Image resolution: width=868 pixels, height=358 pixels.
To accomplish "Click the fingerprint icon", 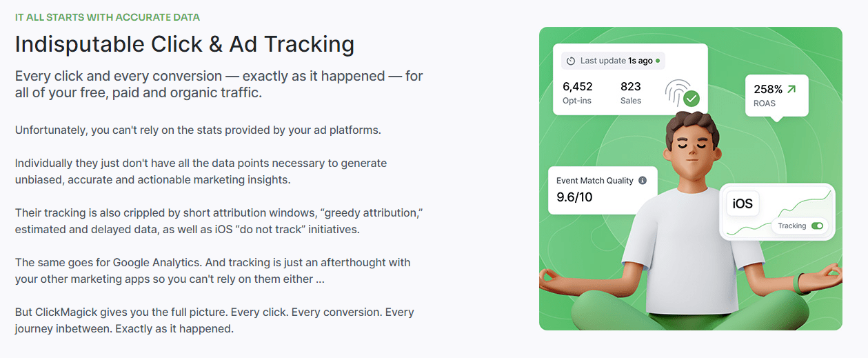I will [x=676, y=92].
